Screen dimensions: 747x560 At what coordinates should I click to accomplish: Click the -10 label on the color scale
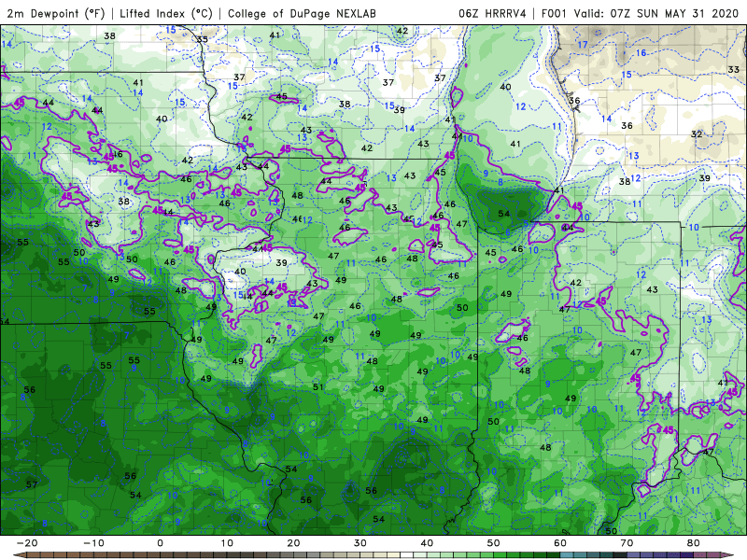point(93,543)
